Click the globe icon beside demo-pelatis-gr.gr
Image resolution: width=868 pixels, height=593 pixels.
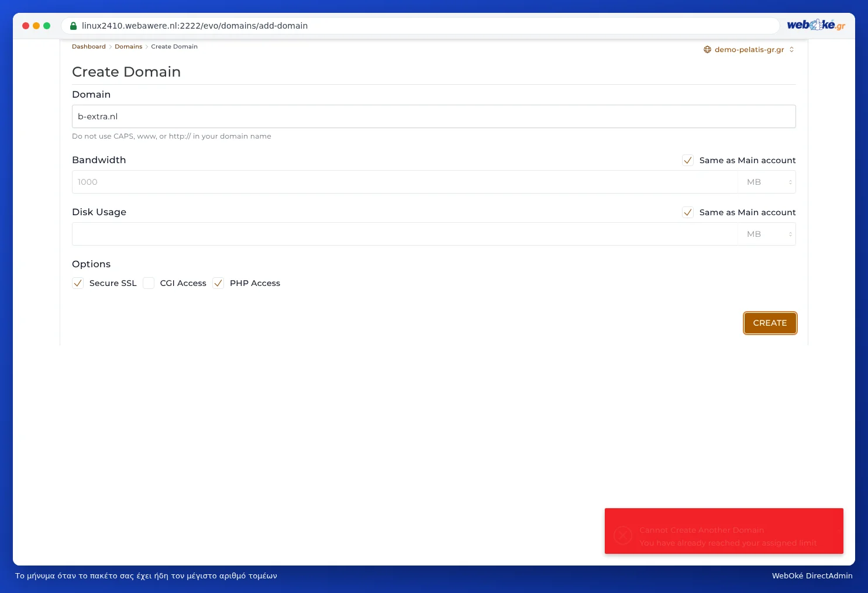click(707, 50)
